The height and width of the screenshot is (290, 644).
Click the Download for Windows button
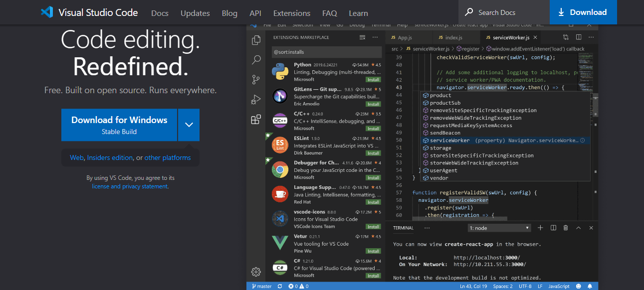(x=119, y=125)
